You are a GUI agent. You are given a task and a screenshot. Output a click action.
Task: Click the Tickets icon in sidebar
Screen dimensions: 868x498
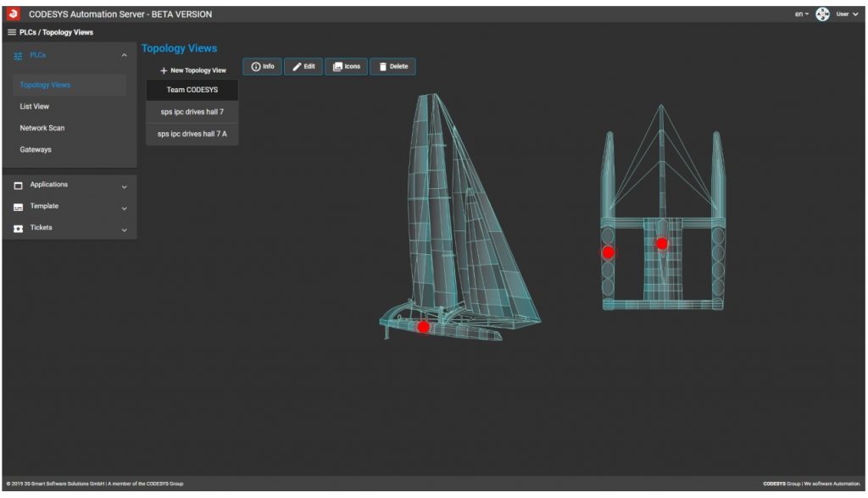[18, 229]
